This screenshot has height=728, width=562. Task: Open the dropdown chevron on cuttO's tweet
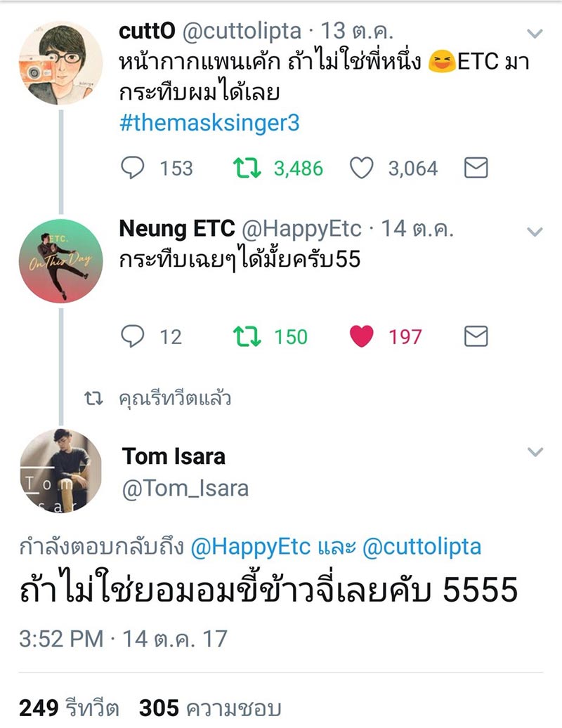535,34
